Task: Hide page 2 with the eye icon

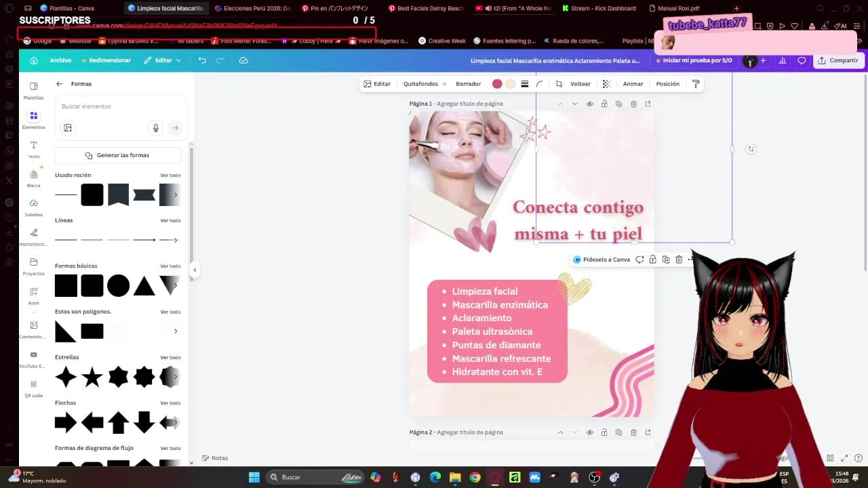Action: point(589,432)
